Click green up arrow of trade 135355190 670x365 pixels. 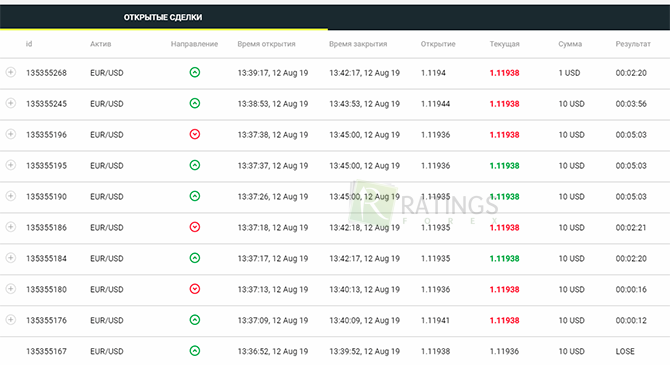tap(195, 196)
